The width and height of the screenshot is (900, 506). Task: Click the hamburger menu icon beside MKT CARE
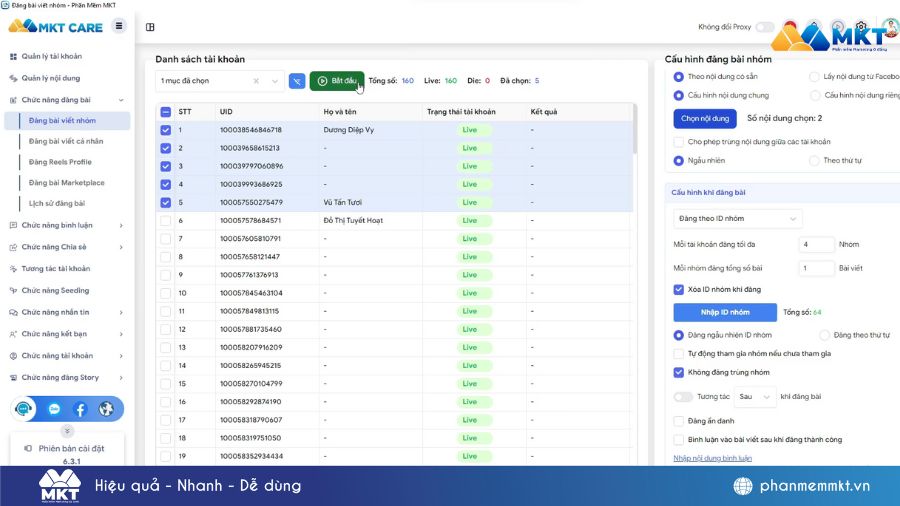[119, 26]
